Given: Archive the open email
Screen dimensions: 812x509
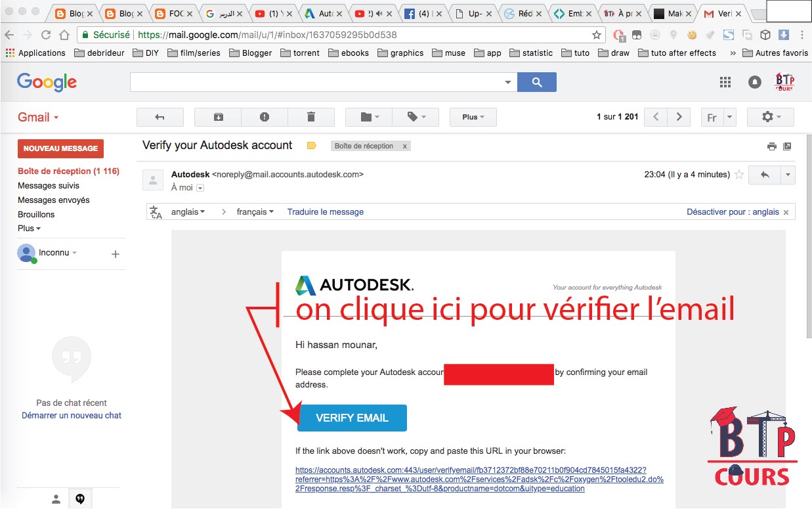Looking at the screenshot, I should [218, 117].
